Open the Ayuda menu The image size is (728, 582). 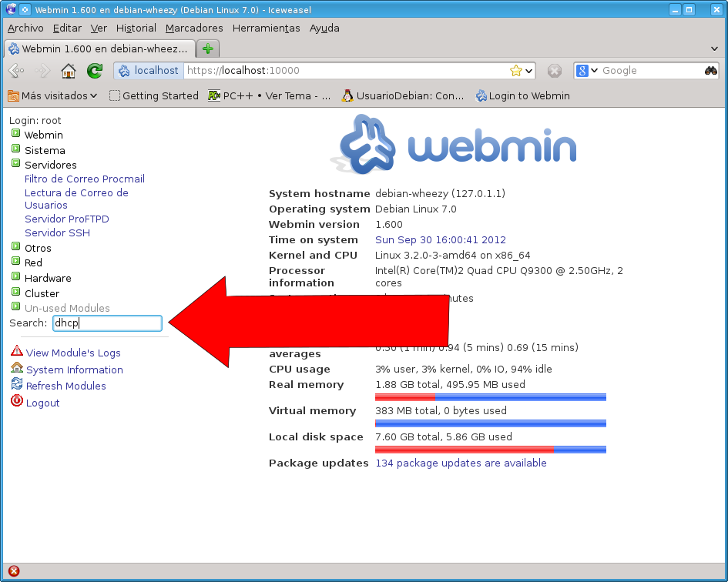(x=324, y=28)
